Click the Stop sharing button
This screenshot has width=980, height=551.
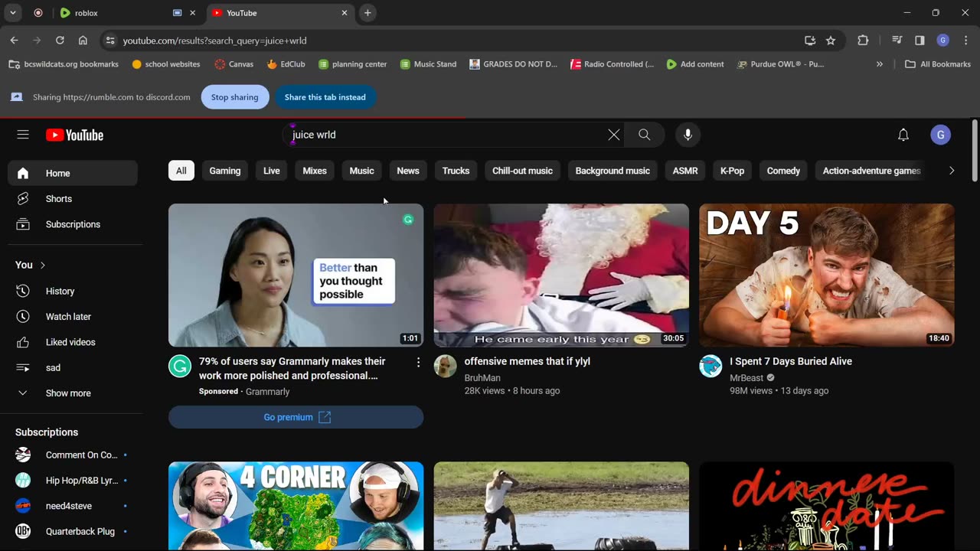pos(235,97)
